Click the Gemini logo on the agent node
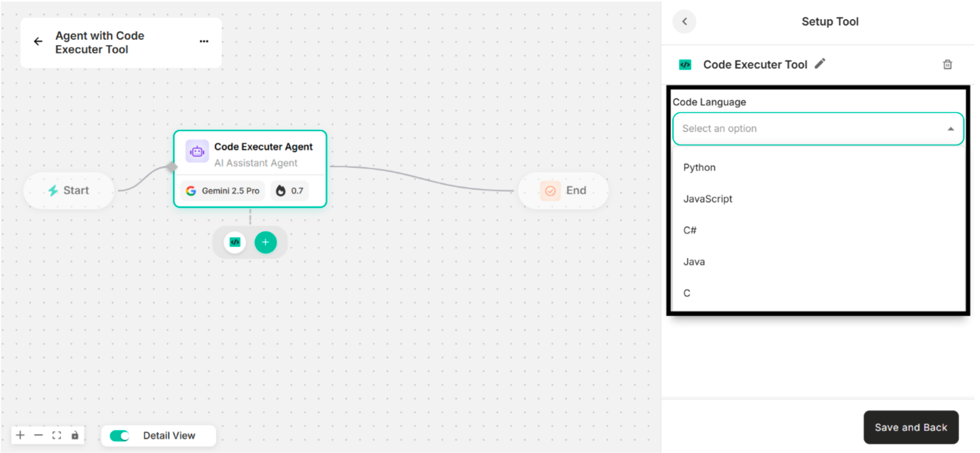Image resolution: width=980 pixels, height=453 pixels. pos(191,191)
